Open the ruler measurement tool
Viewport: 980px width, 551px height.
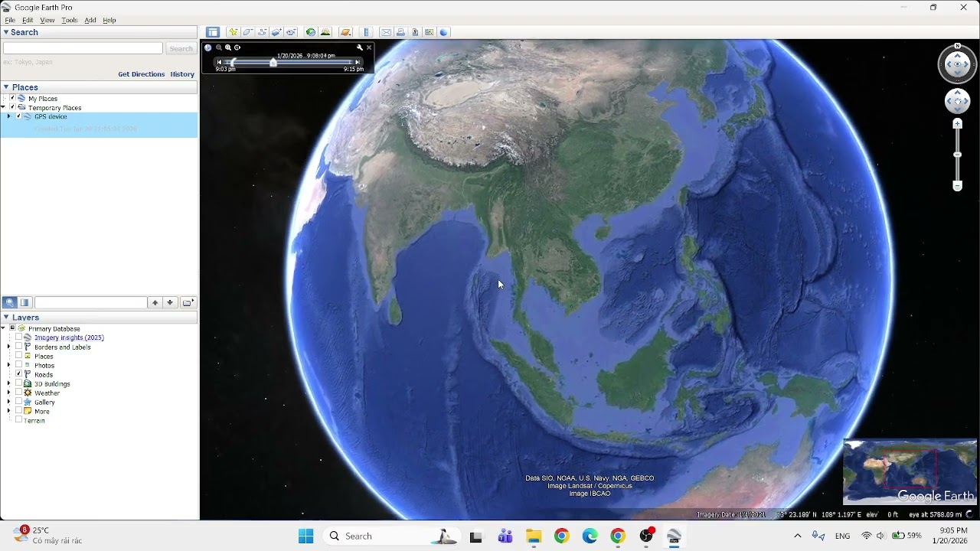[366, 32]
